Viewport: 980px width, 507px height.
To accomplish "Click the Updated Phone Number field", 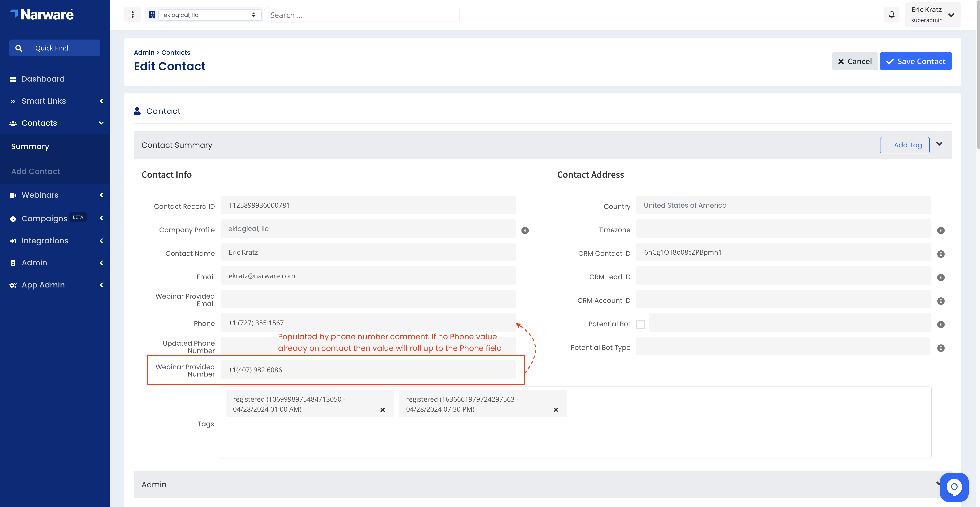I will pyautogui.click(x=368, y=346).
